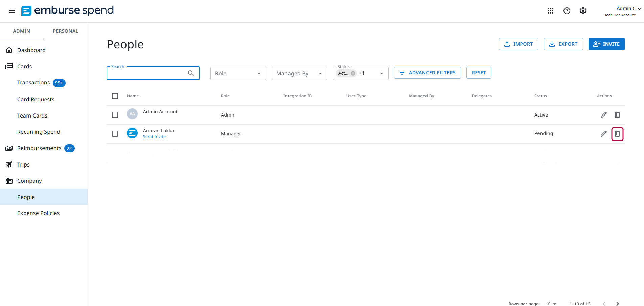644x306 pixels.
Task: Check the select-all checkbox in header
Action: coord(115,96)
